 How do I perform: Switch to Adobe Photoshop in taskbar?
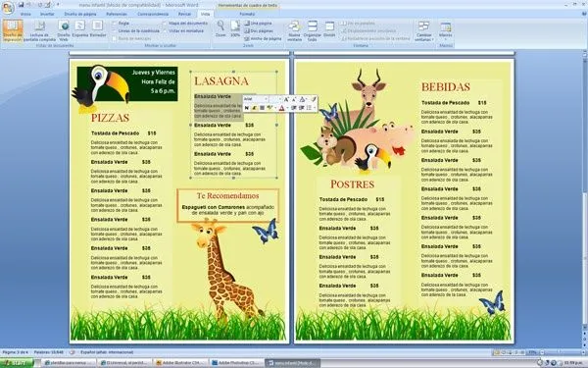(236, 363)
